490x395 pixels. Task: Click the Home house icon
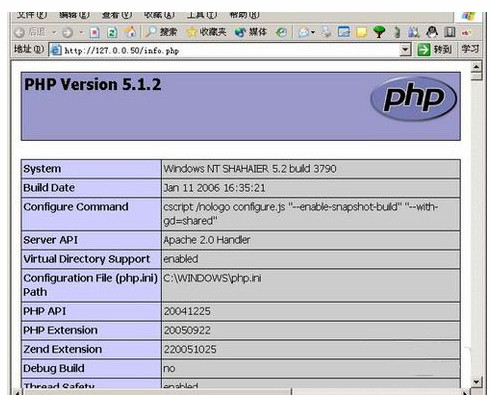point(130,32)
